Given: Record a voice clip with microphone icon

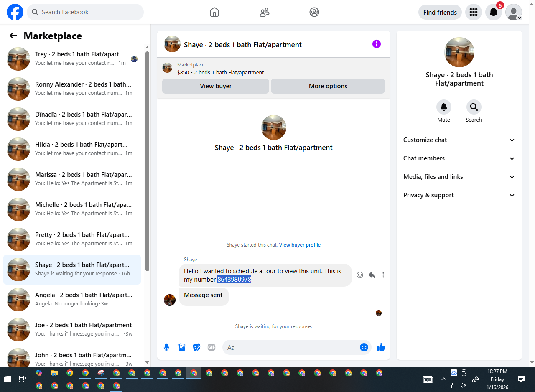Looking at the screenshot, I should click(166, 347).
